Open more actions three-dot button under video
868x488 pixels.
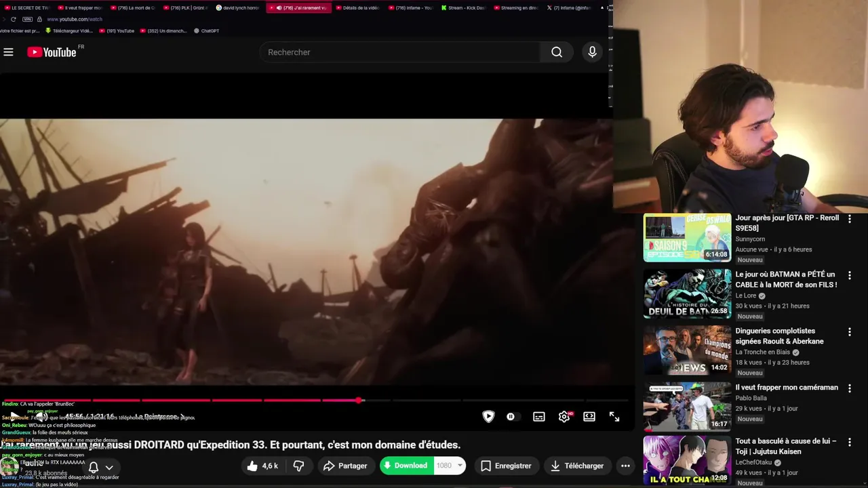pyautogui.click(x=625, y=466)
